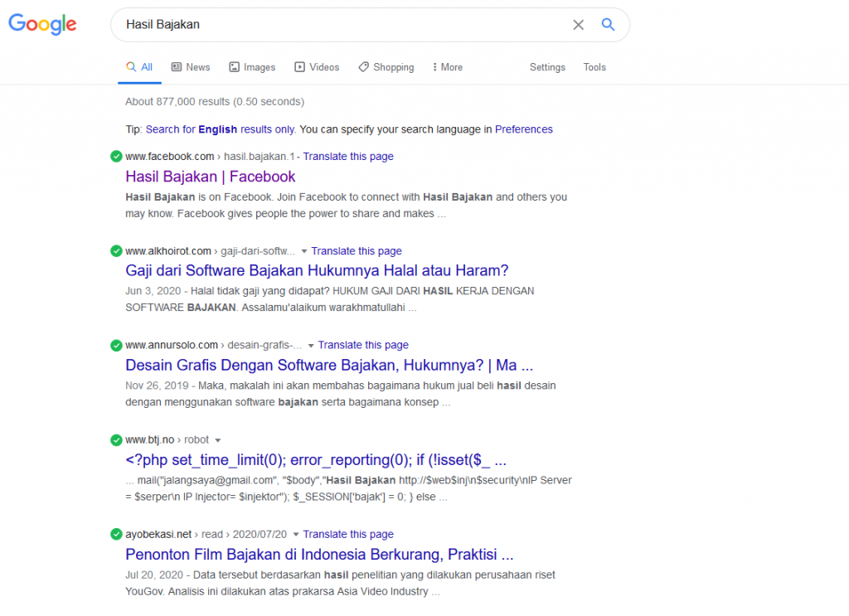Click the blue magnifier search icon
The width and height of the screenshot is (849, 616).
pyautogui.click(x=608, y=24)
